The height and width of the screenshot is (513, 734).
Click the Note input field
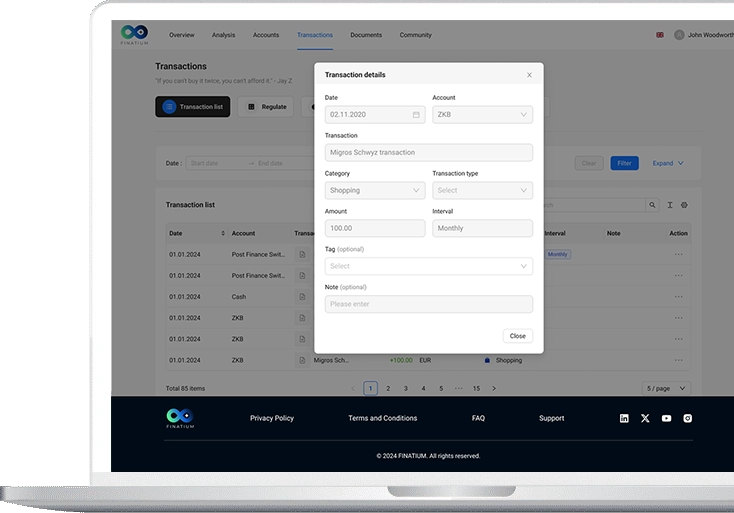pos(428,304)
